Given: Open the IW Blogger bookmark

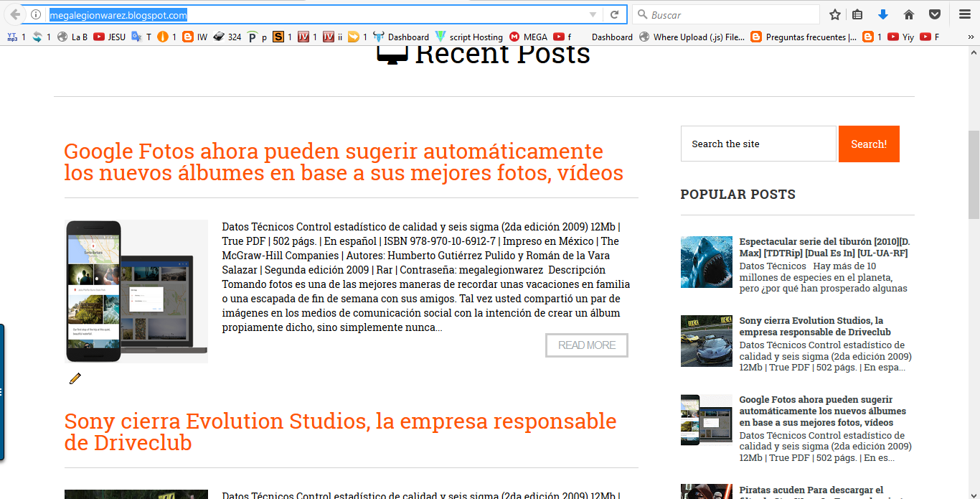Looking at the screenshot, I should [195, 37].
